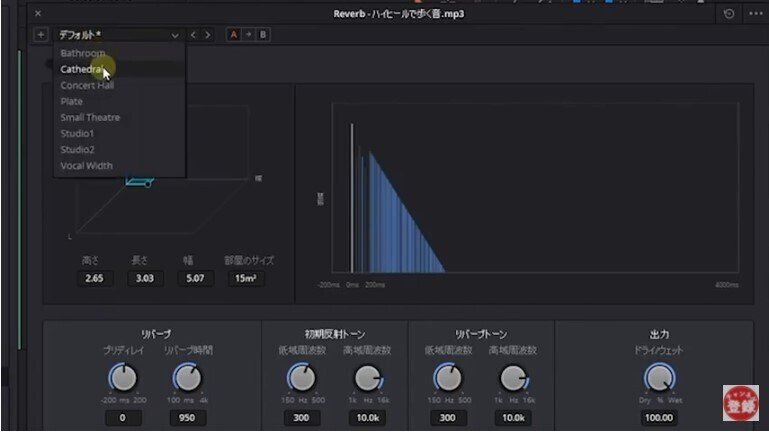Close the Reverb plugin window

(x=38, y=14)
